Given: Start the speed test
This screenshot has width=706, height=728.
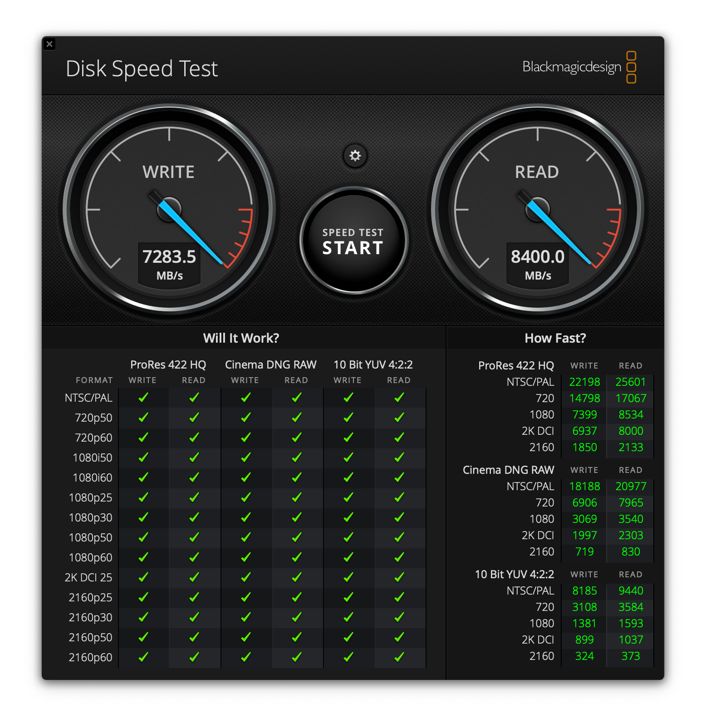Looking at the screenshot, I should tap(354, 241).
